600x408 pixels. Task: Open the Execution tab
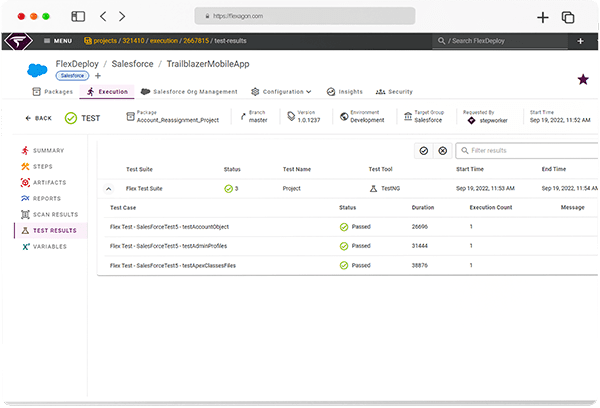click(108, 92)
